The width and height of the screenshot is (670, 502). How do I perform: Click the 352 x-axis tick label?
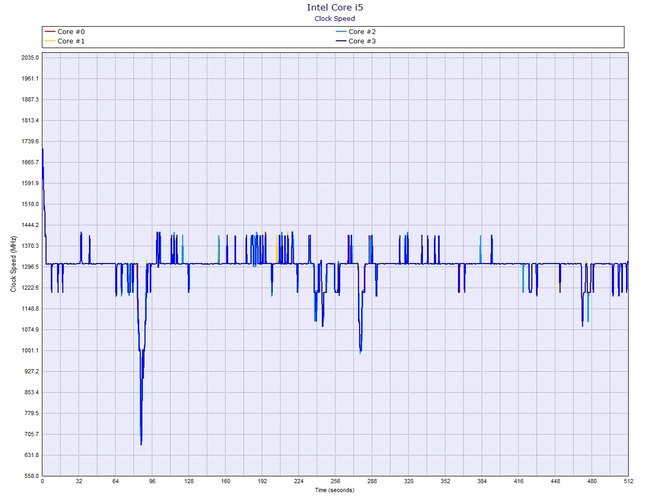point(445,481)
